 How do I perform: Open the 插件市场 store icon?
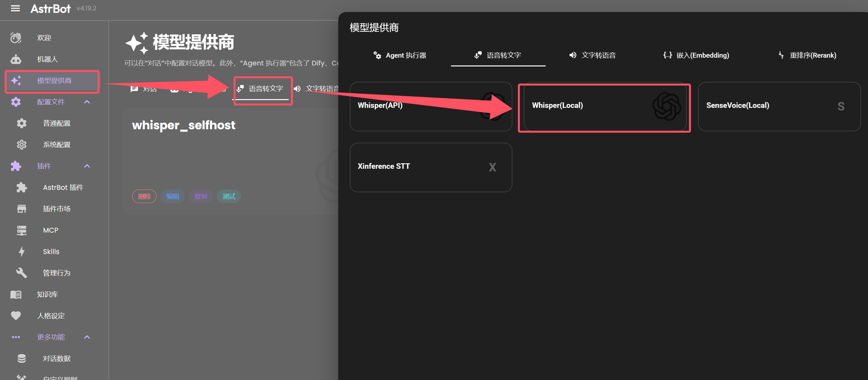(x=22, y=209)
